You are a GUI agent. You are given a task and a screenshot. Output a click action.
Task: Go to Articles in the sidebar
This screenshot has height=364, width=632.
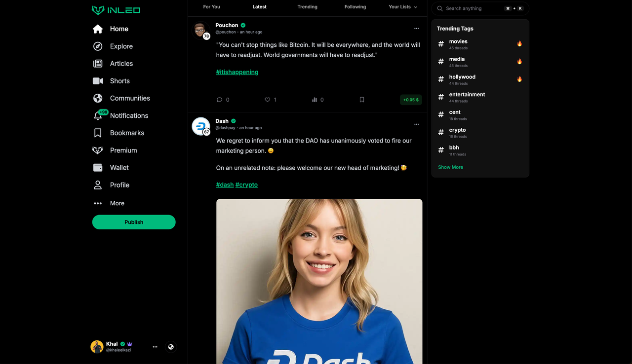click(113, 64)
